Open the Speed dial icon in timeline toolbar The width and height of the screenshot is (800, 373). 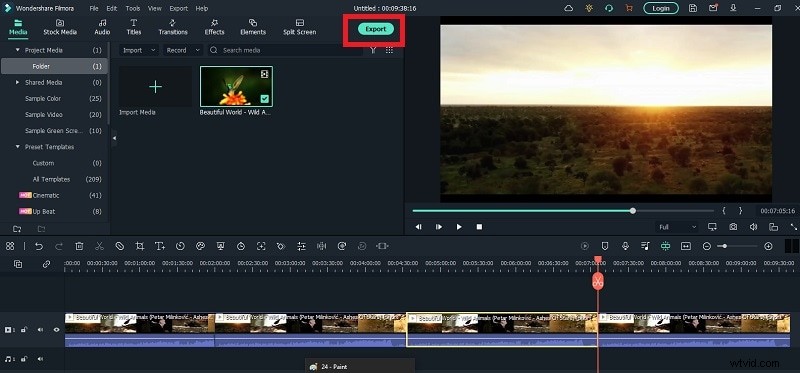click(180, 246)
